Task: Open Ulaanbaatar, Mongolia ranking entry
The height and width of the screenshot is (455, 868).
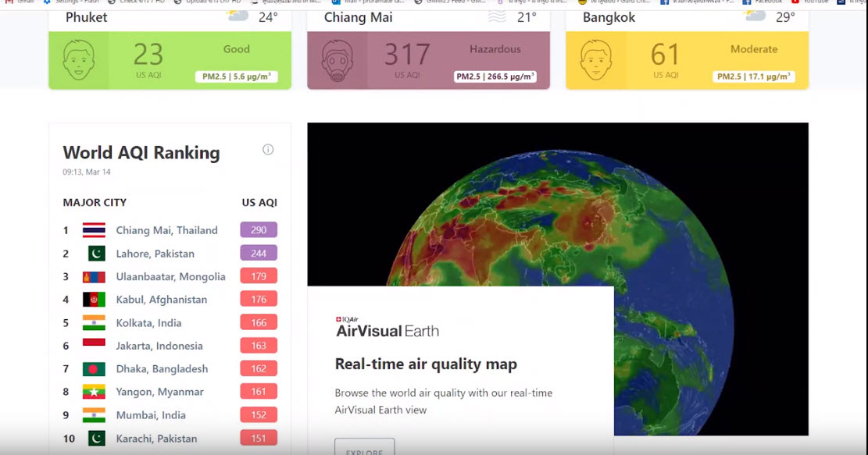Action: coord(170,276)
